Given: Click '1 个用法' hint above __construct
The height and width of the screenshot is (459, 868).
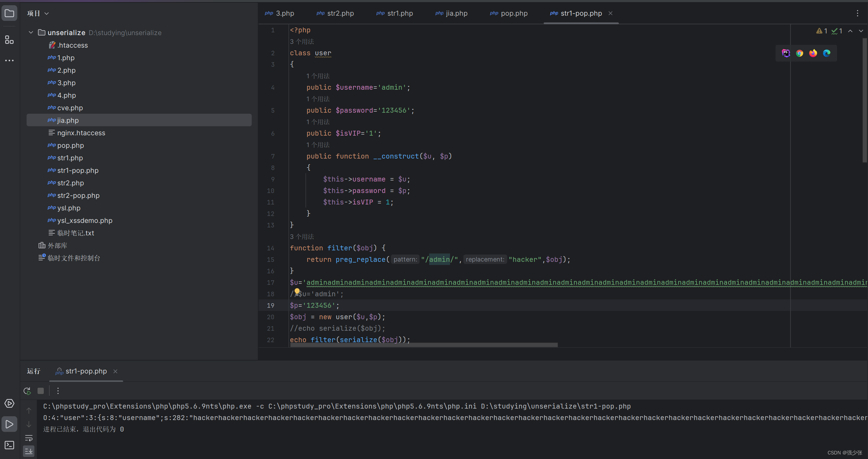Looking at the screenshot, I should 318,145.
